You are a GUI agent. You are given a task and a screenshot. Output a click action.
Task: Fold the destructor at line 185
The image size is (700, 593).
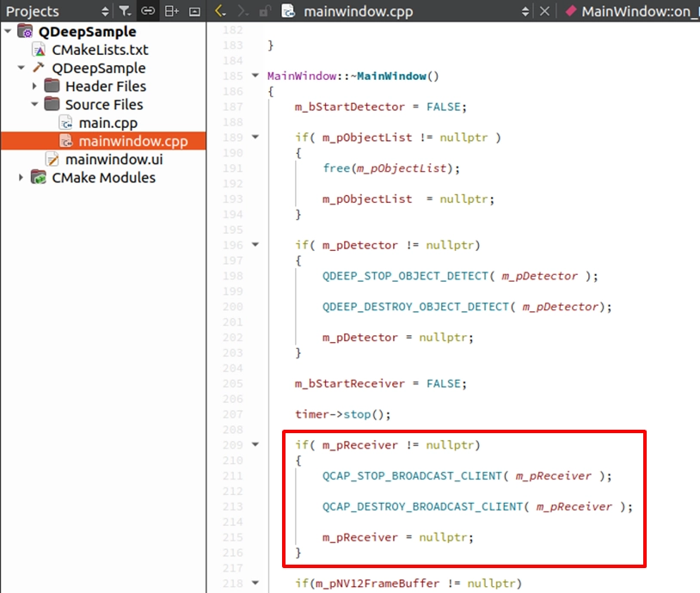(255, 76)
